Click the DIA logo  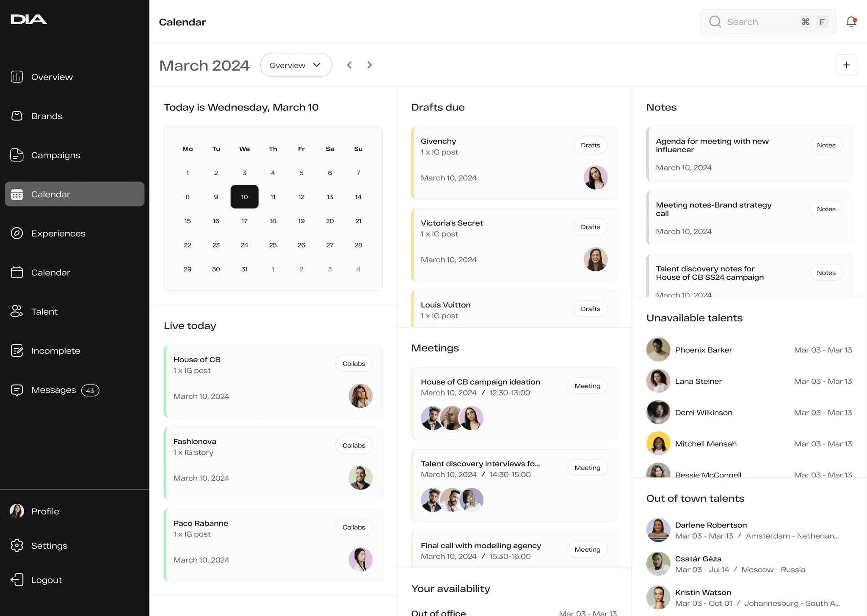pos(28,19)
